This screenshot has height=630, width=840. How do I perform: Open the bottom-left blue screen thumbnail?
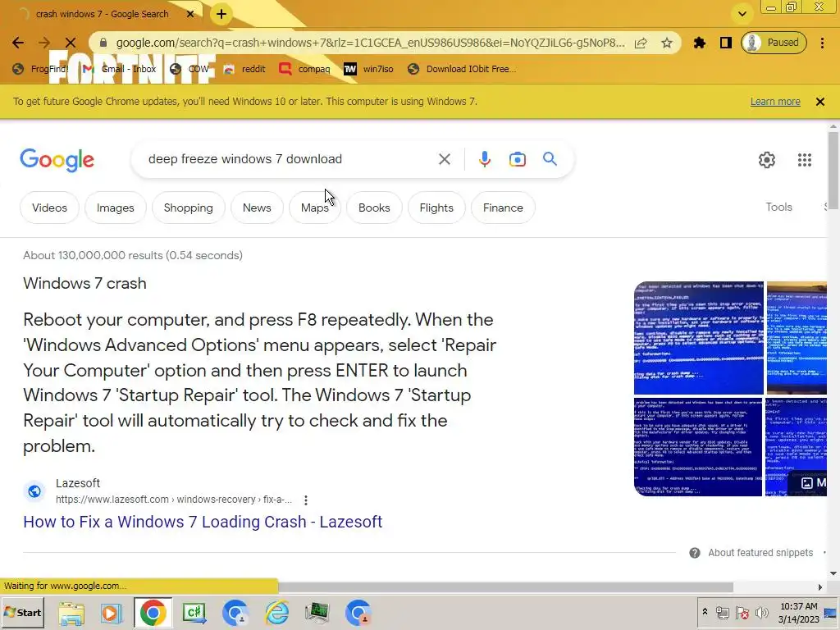697,447
